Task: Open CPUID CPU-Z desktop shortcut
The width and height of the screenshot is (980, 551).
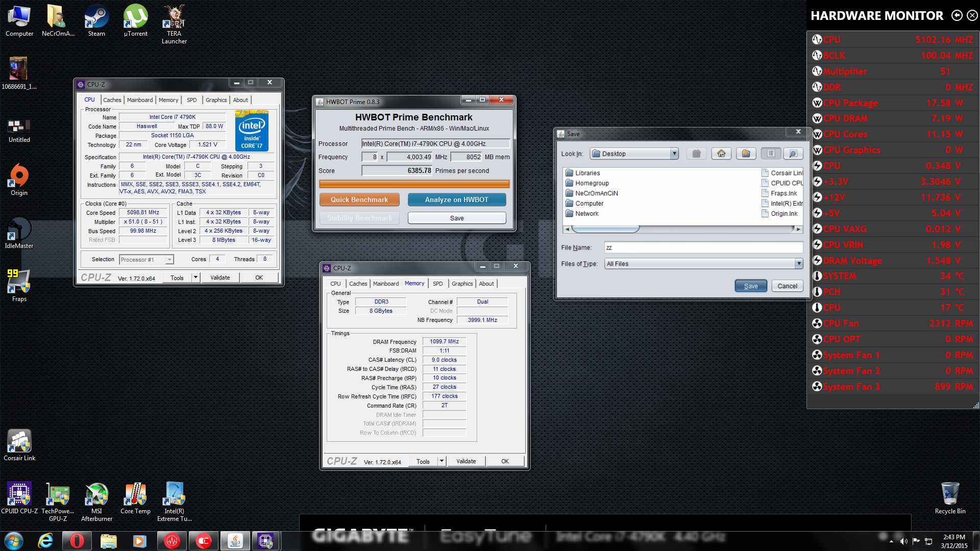Action: pos(19,498)
